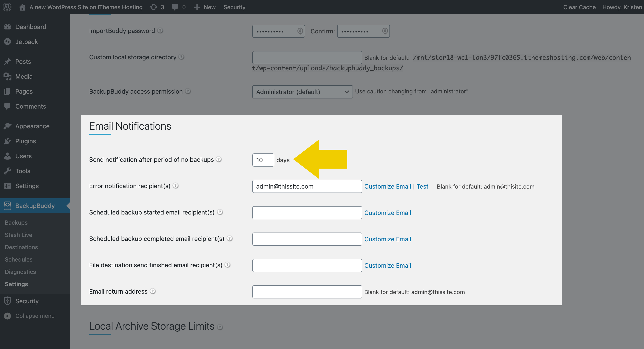The height and width of the screenshot is (349, 644).
Task: Click the Scheduled backup completed recipient(s) field
Action: (x=307, y=239)
